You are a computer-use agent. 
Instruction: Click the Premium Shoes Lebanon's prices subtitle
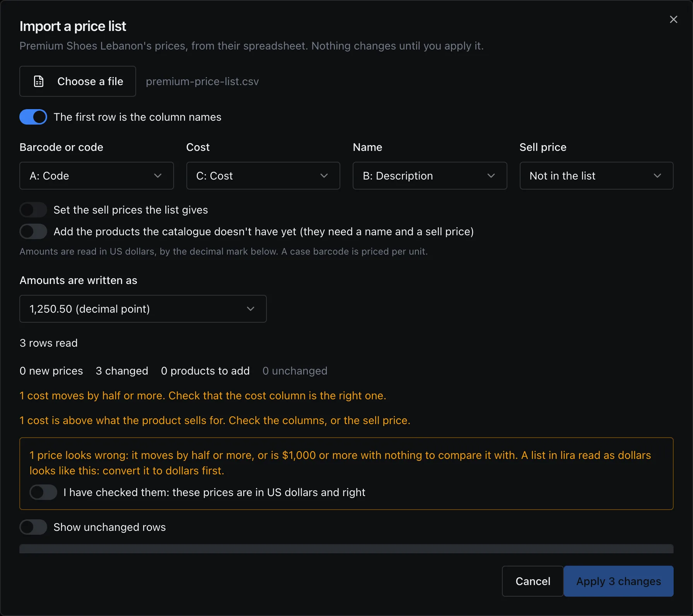[252, 46]
